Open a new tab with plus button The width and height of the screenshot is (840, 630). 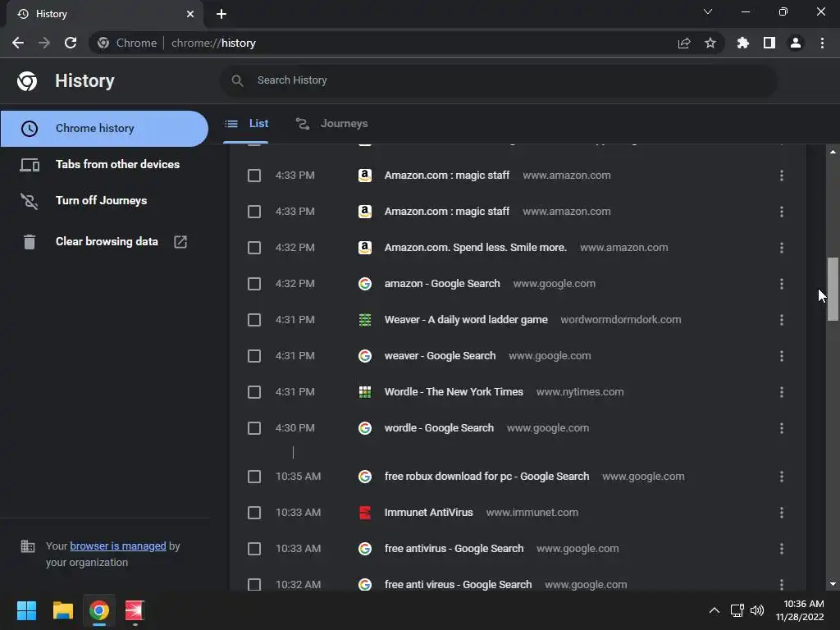(x=221, y=14)
